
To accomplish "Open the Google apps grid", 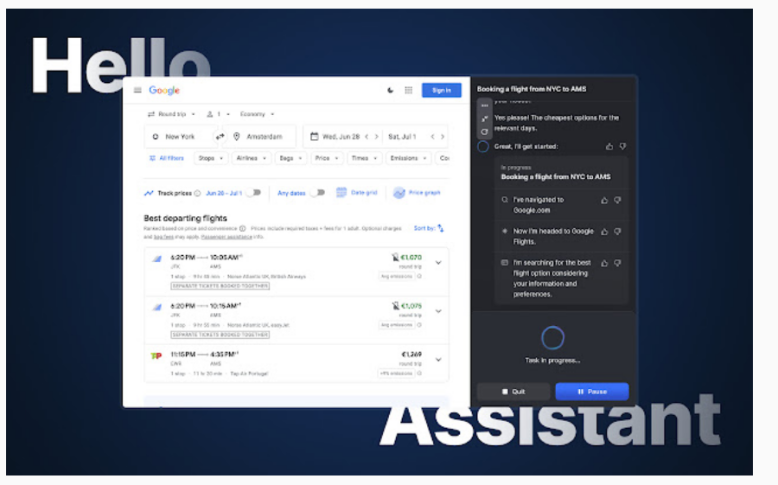I will [408, 90].
